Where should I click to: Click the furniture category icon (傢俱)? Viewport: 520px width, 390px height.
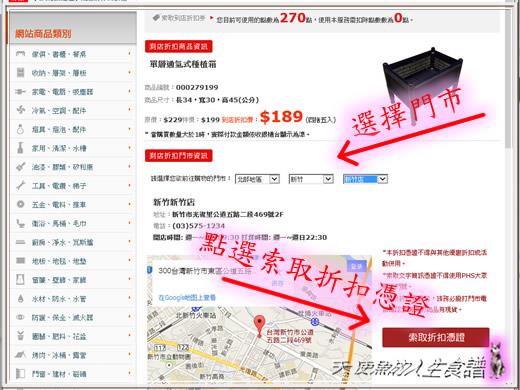pyautogui.click(x=20, y=54)
